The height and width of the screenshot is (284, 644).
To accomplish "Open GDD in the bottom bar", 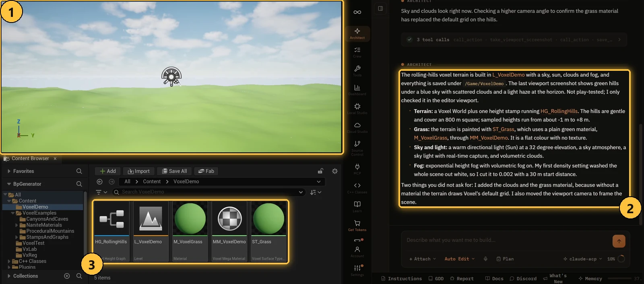I will 436,278.
